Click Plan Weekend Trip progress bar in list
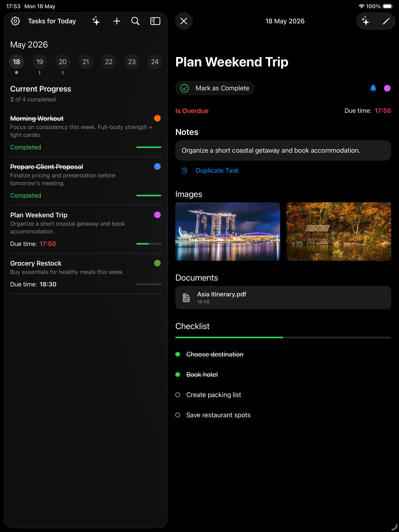This screenshot has height=532, width=399. [149, 244]
